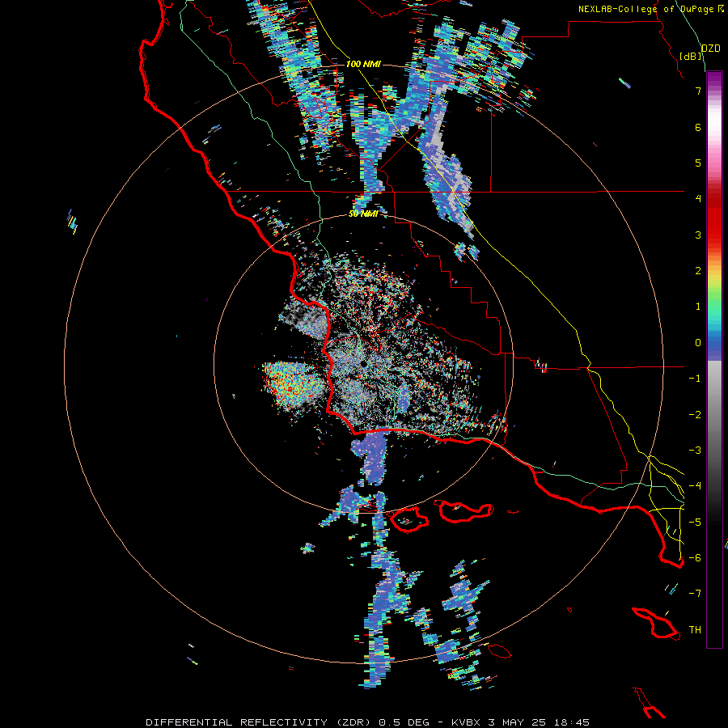This screenshot has width=728, height=728.
Task: Click the -5 value on color scale
Action: 695,523
